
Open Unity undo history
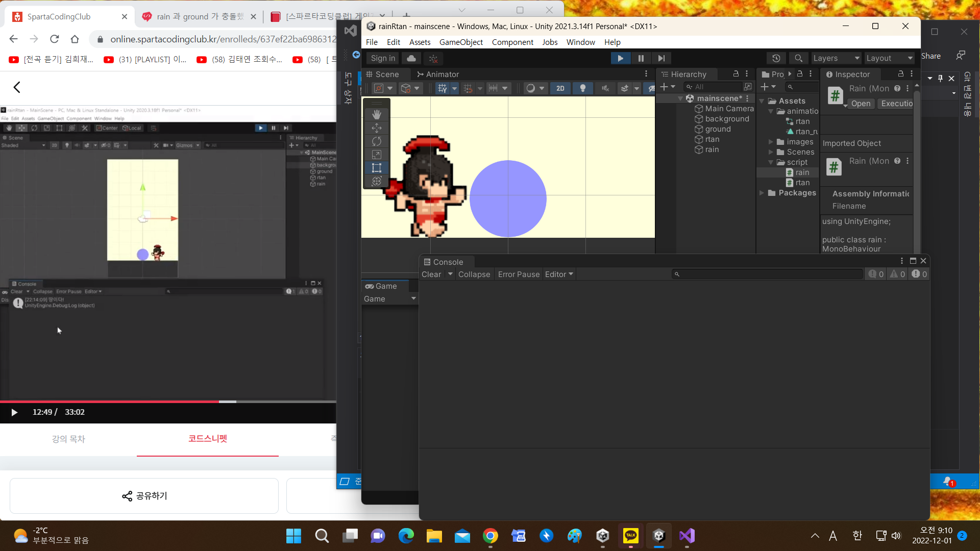pyautogui.click(x=776, y=58)
